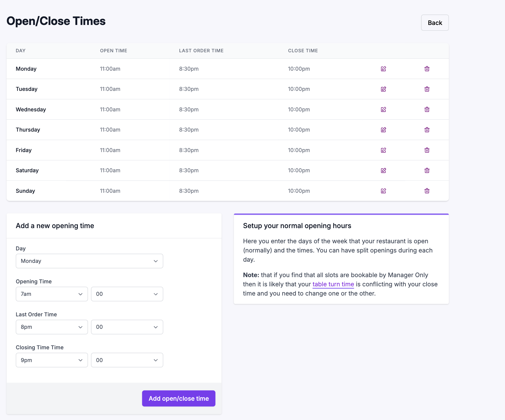Click the Thursday day cell
505x420 pixels.
pyautogui.click(x=28, y=130)
